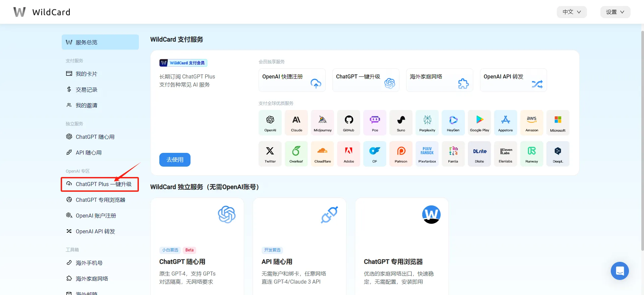Choose the Amazon AWS service tile

(x=532, y=123)
